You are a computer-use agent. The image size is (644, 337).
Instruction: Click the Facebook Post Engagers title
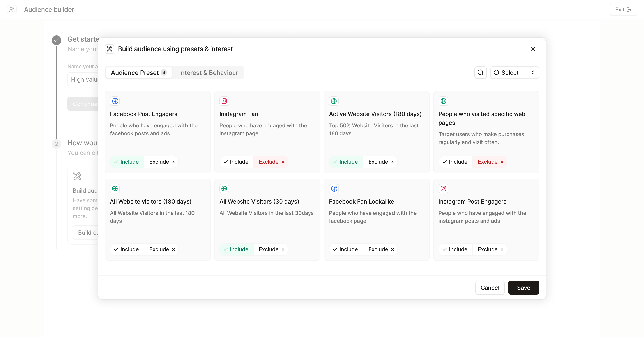pos(143,114)
